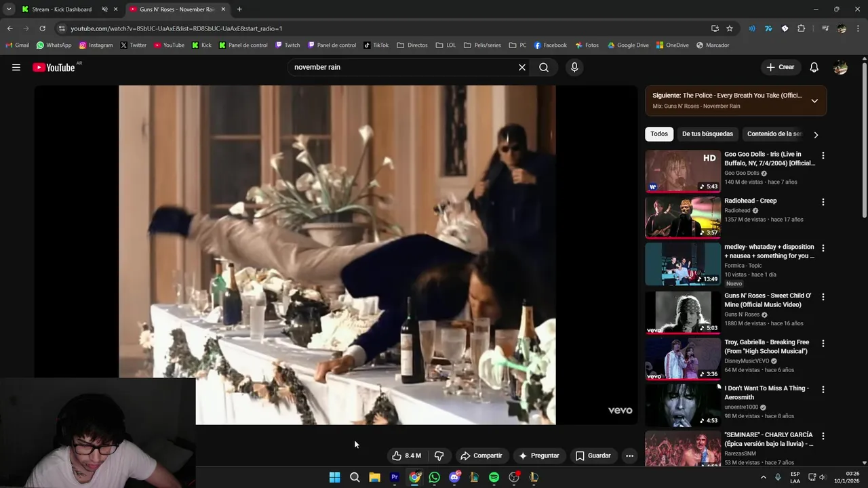The height and width of the screenshot is (488, 868).
Task: Open the Marcador bookmark
Action: pos(713,45)
